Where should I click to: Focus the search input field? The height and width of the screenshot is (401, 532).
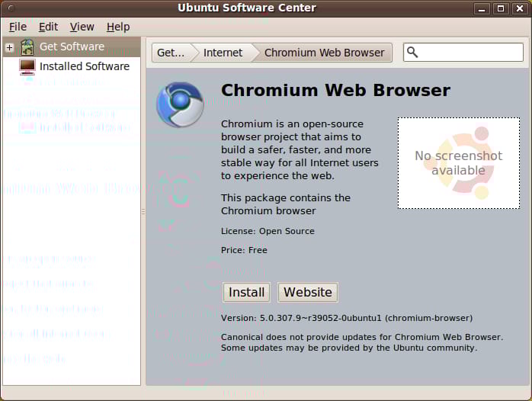pos(470,53)
